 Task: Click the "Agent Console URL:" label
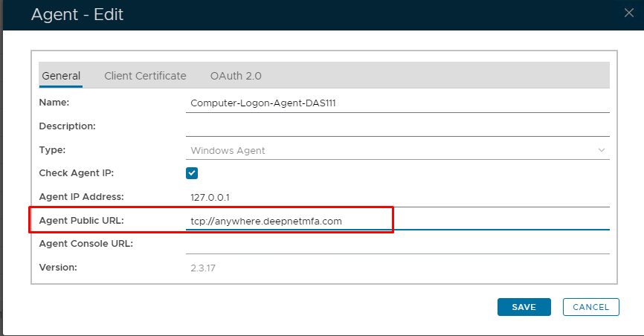[86, 244]
